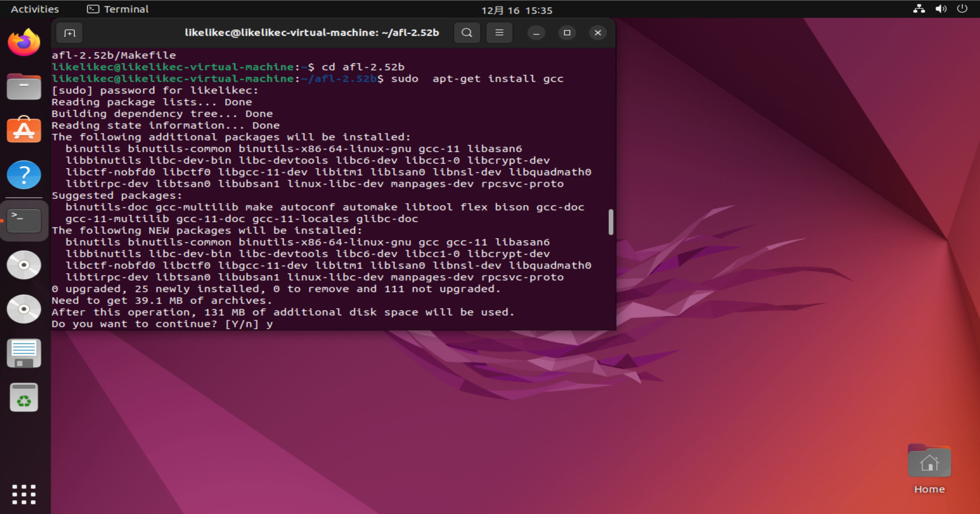Click the 'afl-2.52b/Makefile' output line
980x514 pixels.
[x=114, y=56]
